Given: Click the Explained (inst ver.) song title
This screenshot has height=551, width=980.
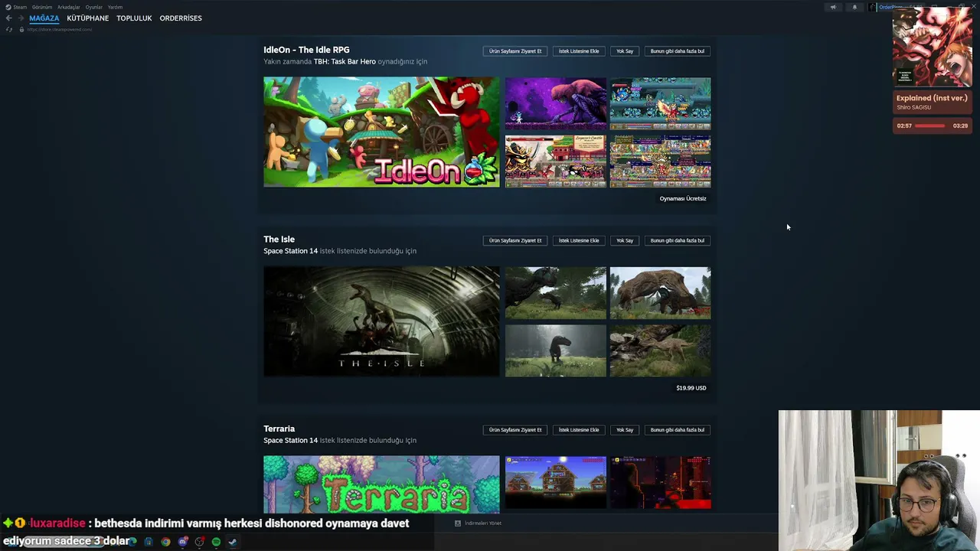Looking at the screenshot, I should point(932,98).
